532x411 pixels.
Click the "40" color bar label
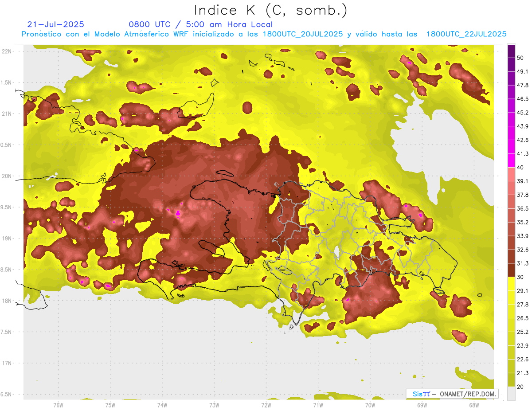pyautogui.click(x=520, y=168)
